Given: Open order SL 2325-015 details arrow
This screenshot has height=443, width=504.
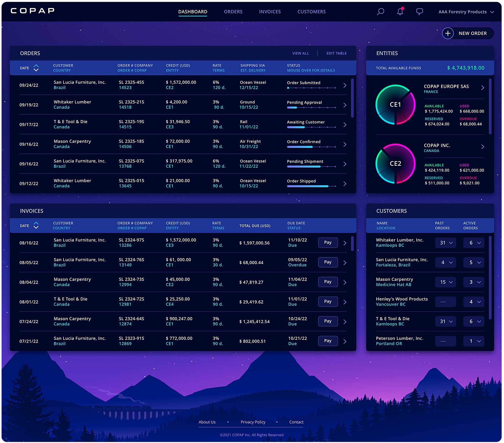Looking at the screenshot, I should 345,184.
